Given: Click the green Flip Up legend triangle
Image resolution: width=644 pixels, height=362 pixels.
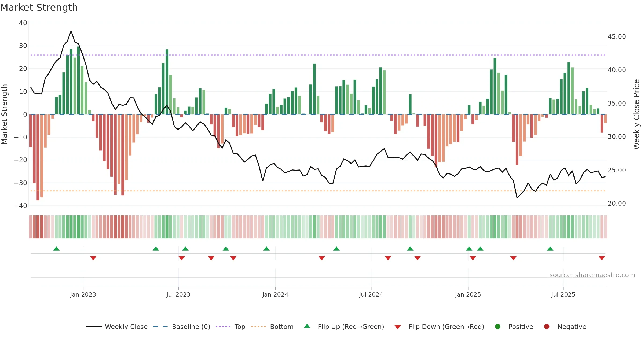Looking at the screenshot, I should [x=307, y=326].
